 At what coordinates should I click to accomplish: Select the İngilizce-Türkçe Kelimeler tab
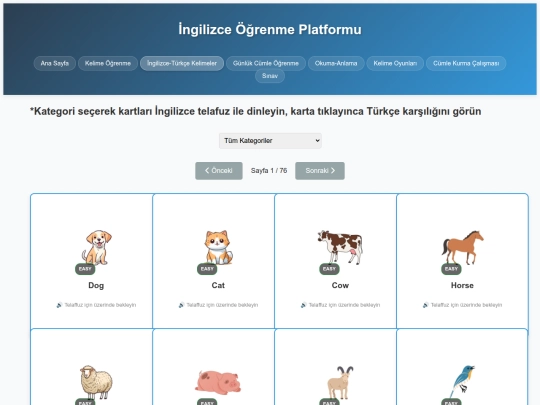pyautogui.click(x=182, y=63)
